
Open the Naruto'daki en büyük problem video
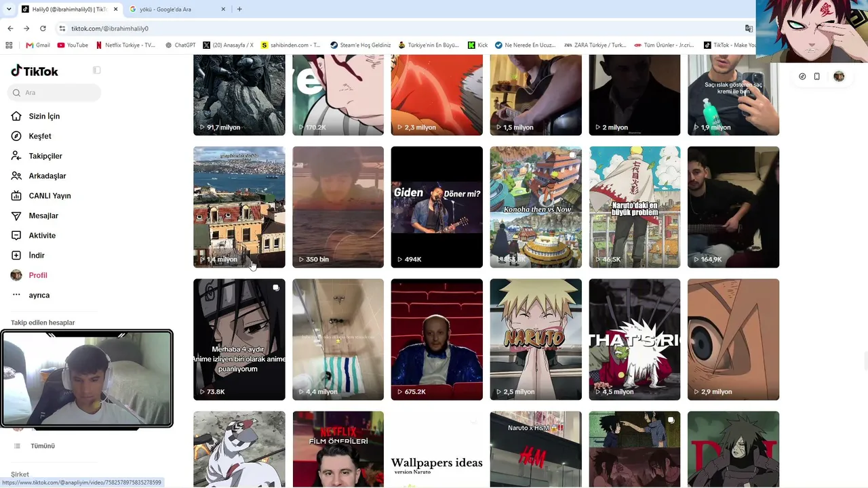635,207
